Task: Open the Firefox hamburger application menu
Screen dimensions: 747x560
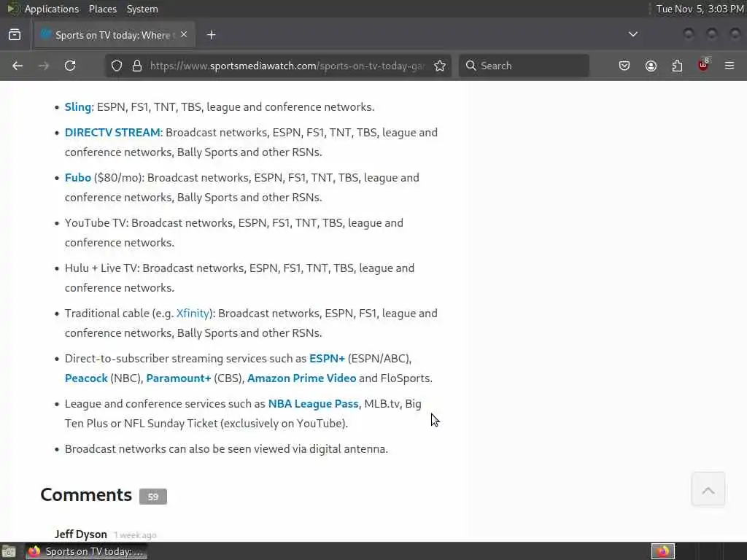Action: click(729, 66)
